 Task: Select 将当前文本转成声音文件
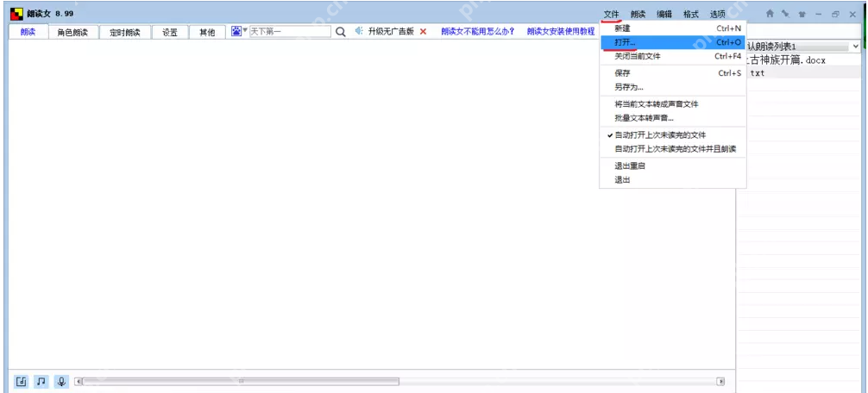tap(673, 104)
